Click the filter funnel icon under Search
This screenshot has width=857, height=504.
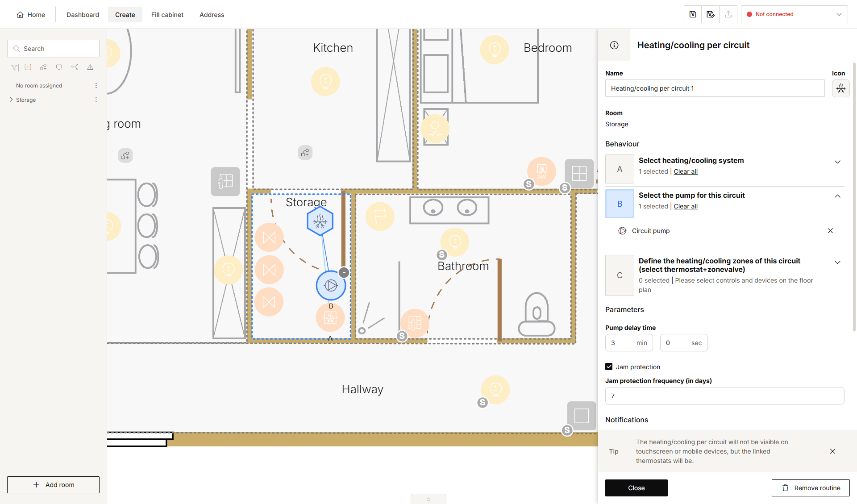point(15,67)
